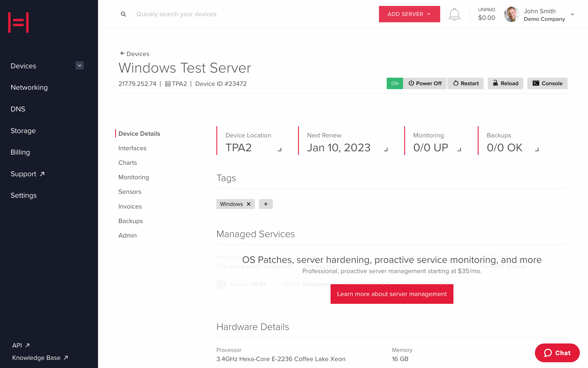The width and height of the screenshot is (588, 368).
Task: Expand the Devices sidebar chevron
Action: pos(79,65)
